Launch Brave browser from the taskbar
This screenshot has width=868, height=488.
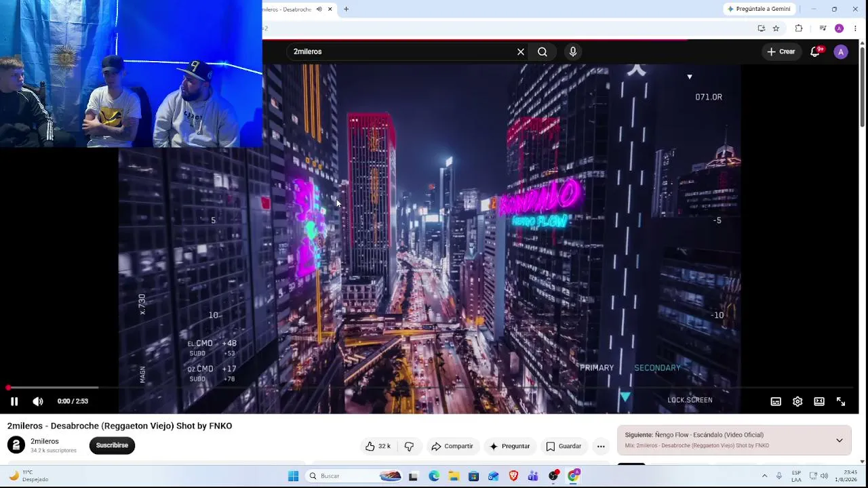tap(513, 476)
